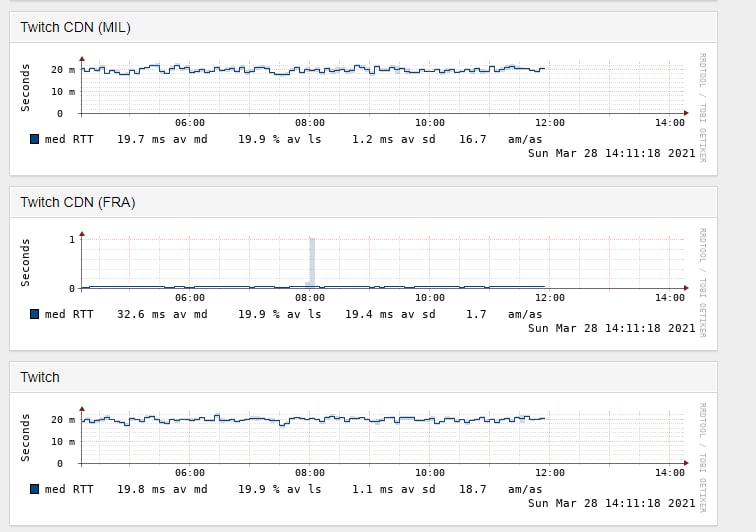Click the blue med RTT swatch in bottom Twitch graph
The image size is (756, 532).
point(34,490)
